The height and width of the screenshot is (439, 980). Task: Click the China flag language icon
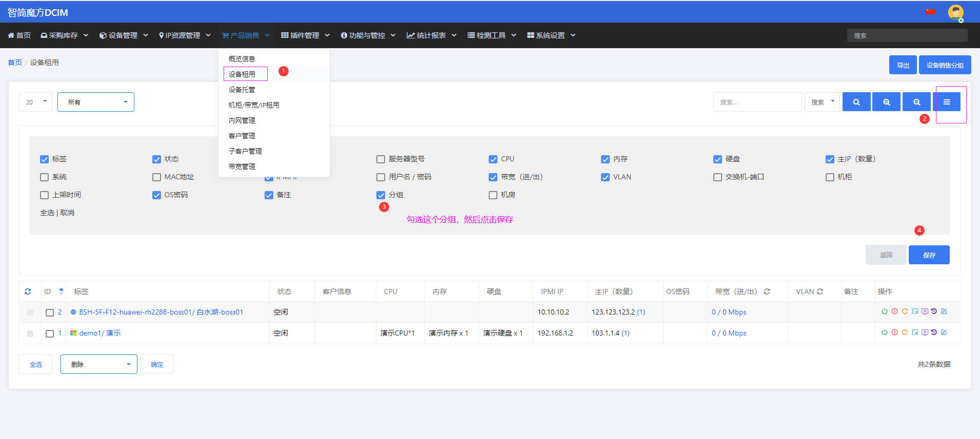click(x=930, y=11)
